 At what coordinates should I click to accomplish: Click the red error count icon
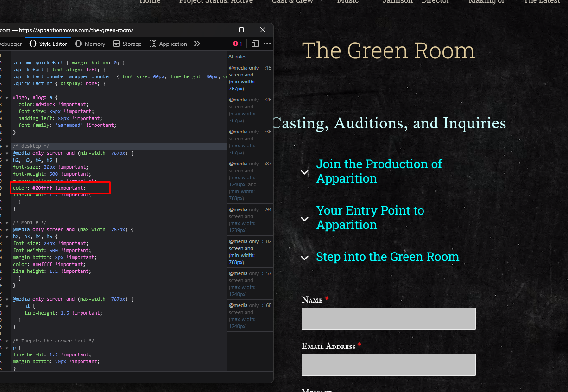point(237,44)
